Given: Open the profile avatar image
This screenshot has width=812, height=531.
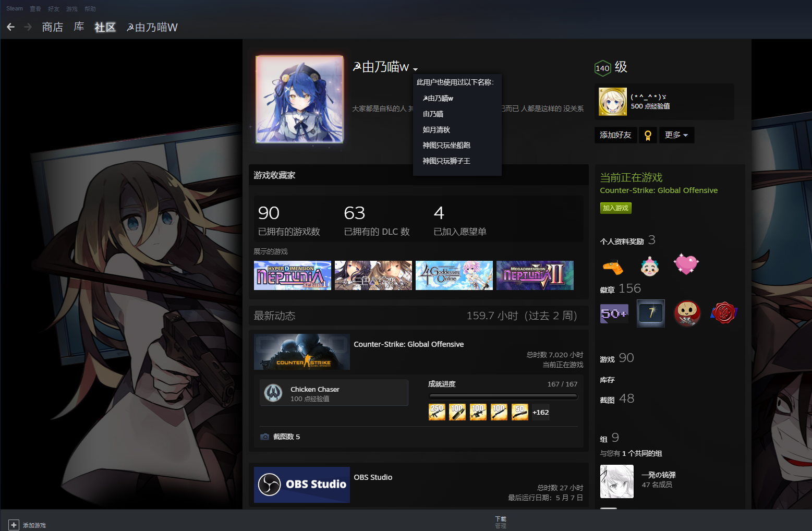Looking at the screenshot, I should (299, 99).
